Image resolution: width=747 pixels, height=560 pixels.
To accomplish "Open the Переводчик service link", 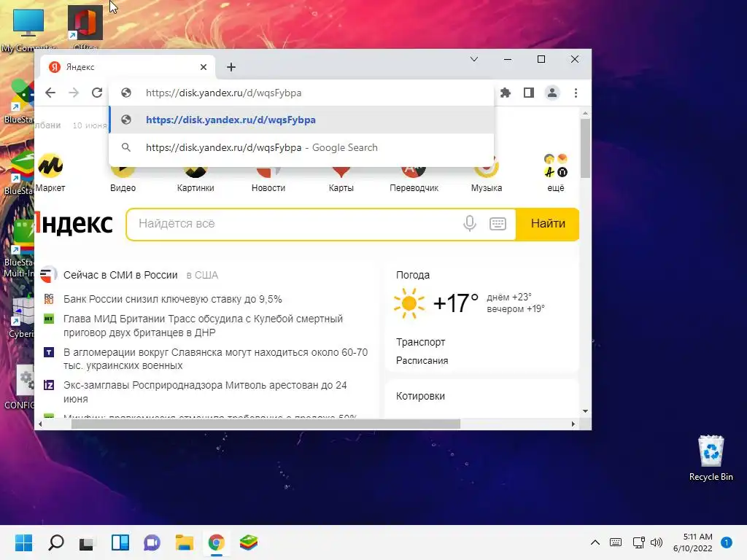I will point(414,187).
